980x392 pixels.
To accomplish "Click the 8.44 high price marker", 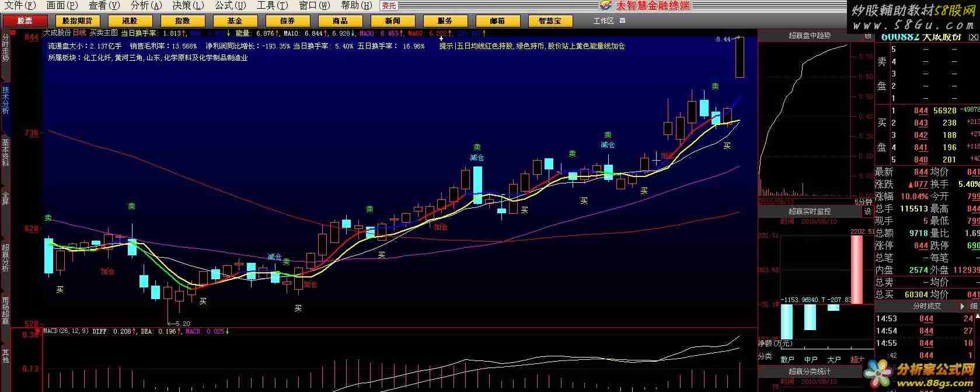I will pos(724,40).
